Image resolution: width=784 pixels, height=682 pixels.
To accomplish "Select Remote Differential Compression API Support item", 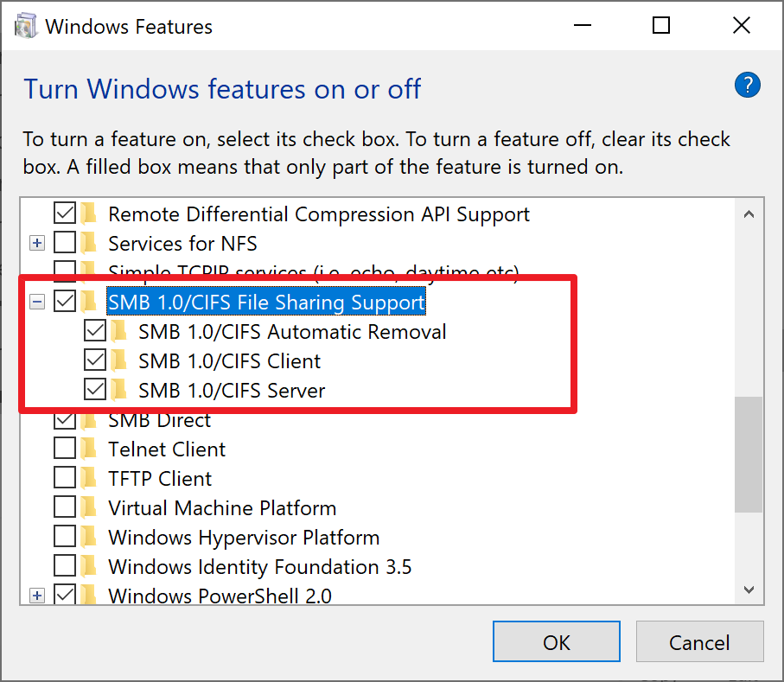I will 318,214.
